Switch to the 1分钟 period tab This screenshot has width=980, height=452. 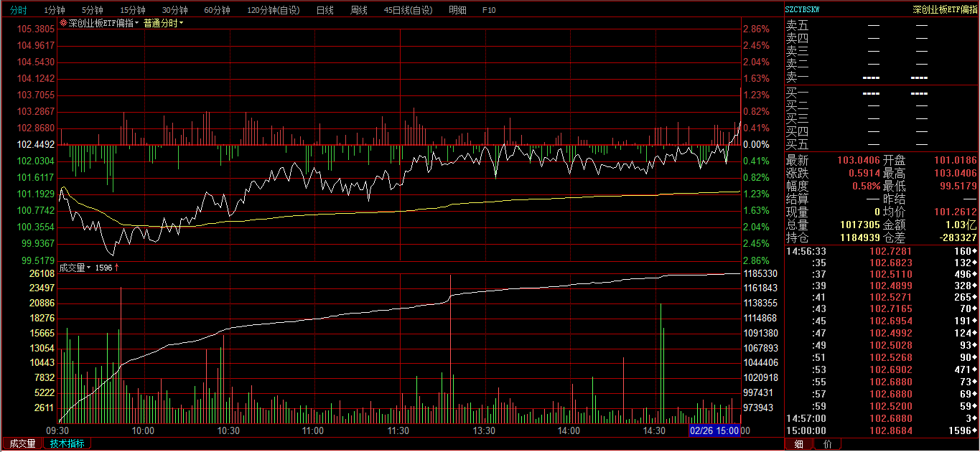[x=54, y=10]
